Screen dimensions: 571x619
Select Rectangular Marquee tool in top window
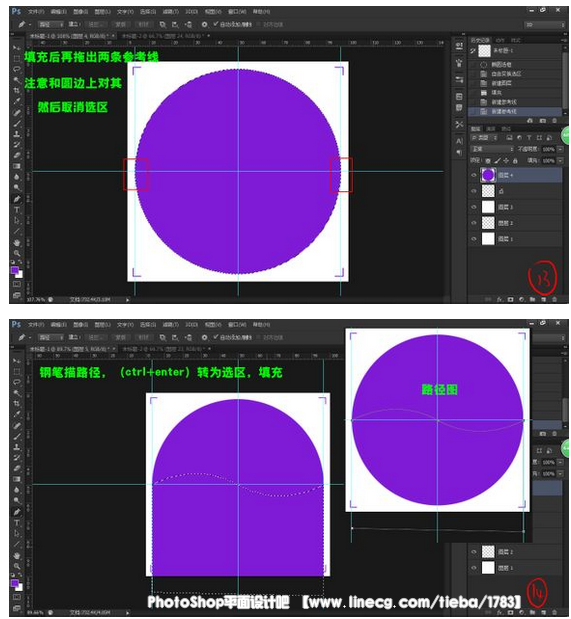click(17, 58)
